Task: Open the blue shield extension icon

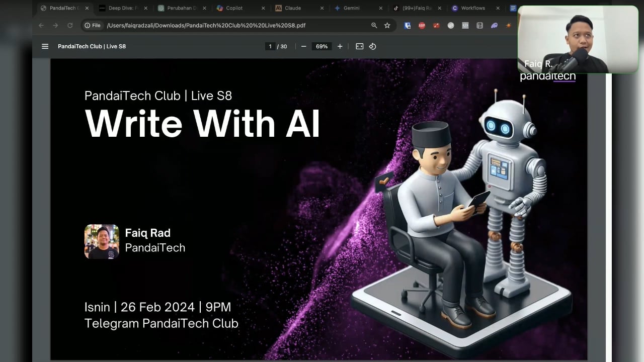Action: [408, 25]
